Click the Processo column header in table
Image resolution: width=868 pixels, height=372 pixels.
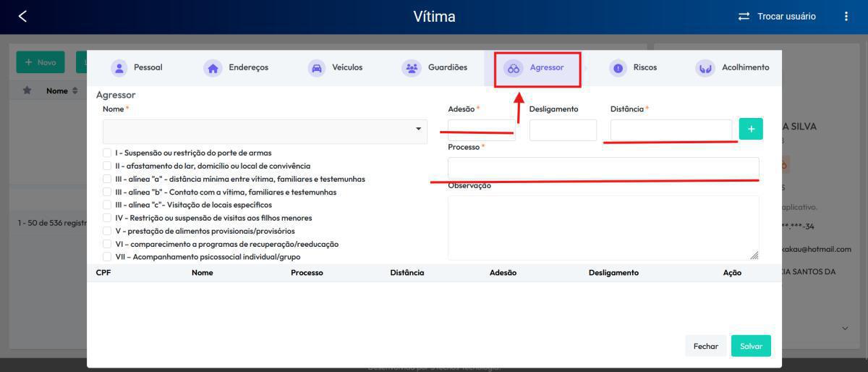click(307, 273)
